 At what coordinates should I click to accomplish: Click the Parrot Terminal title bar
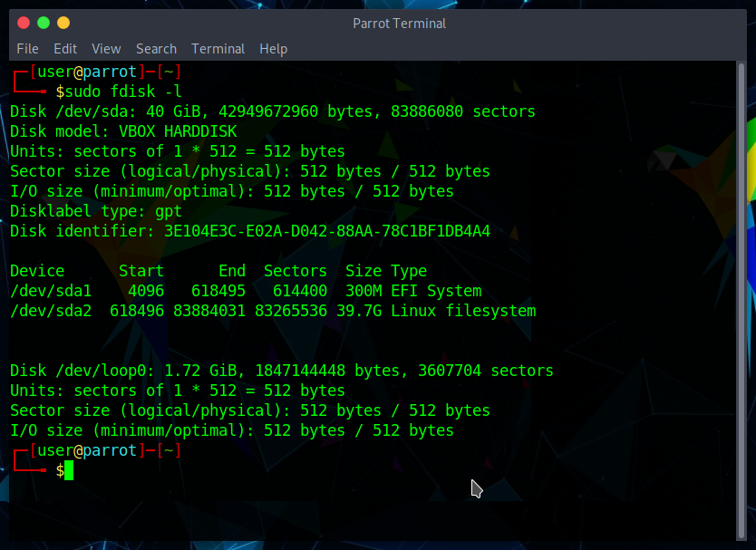tap(399, 24)
